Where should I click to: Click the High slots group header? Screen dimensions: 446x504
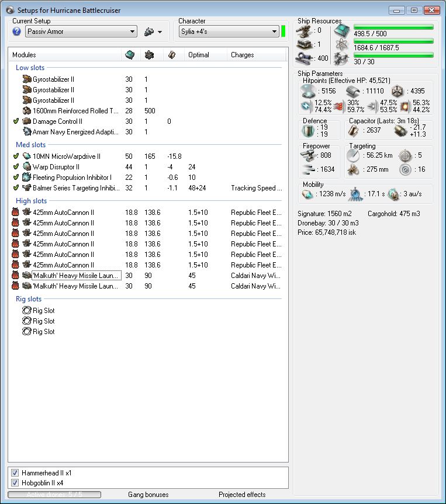coord(31,200)
